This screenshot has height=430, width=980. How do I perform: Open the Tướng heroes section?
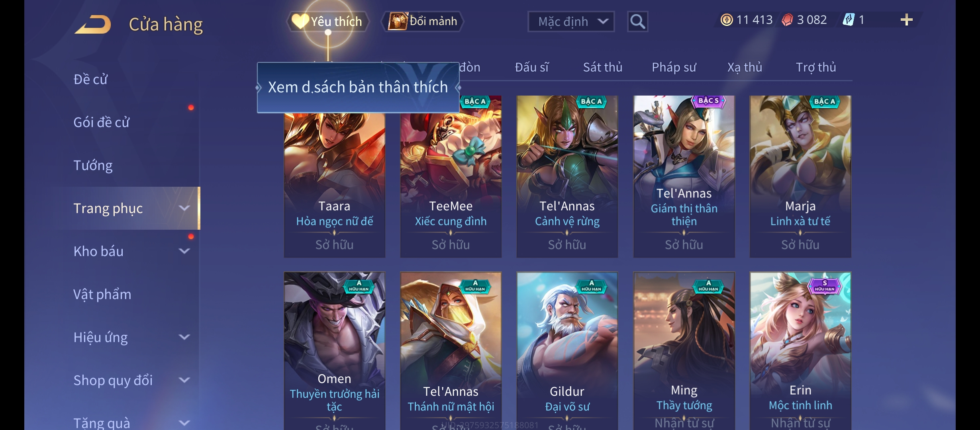[x=93, y=165]
